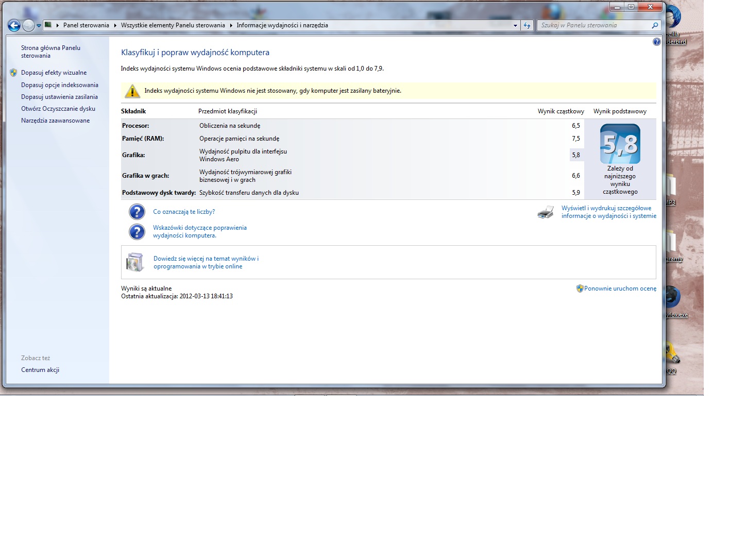Open 'Otwórz Oczyszczanie dysku' sidebar link
Screen dimensions: 747x560
coord(58,109)
